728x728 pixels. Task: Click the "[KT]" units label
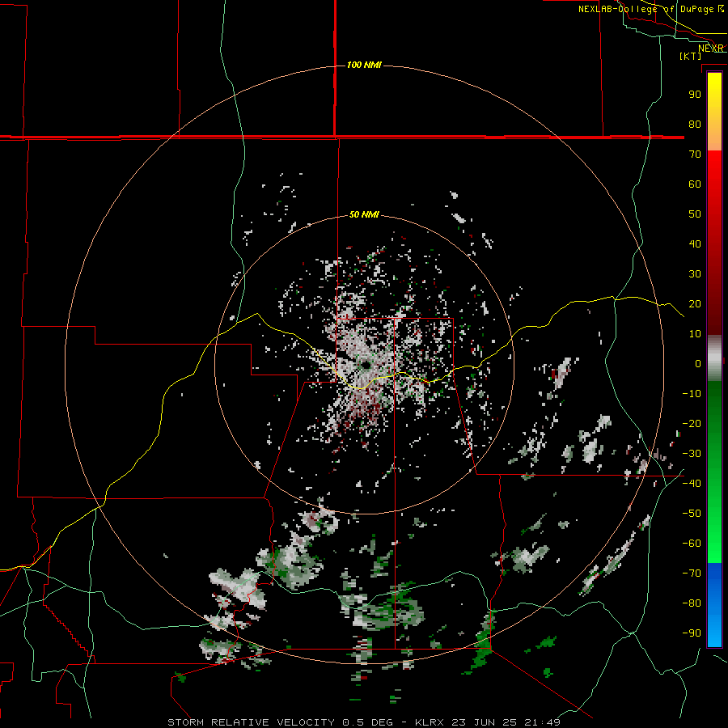(691, 56)
